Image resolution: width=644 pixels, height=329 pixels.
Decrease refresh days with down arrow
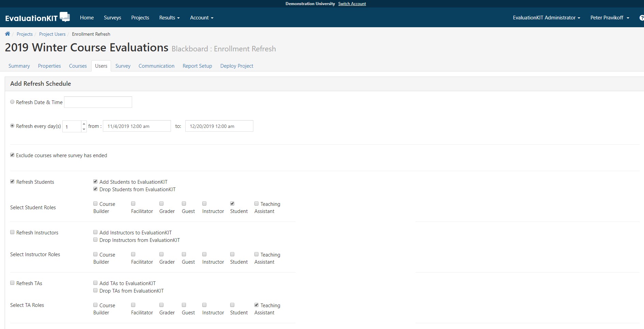[x=84, y=129]
